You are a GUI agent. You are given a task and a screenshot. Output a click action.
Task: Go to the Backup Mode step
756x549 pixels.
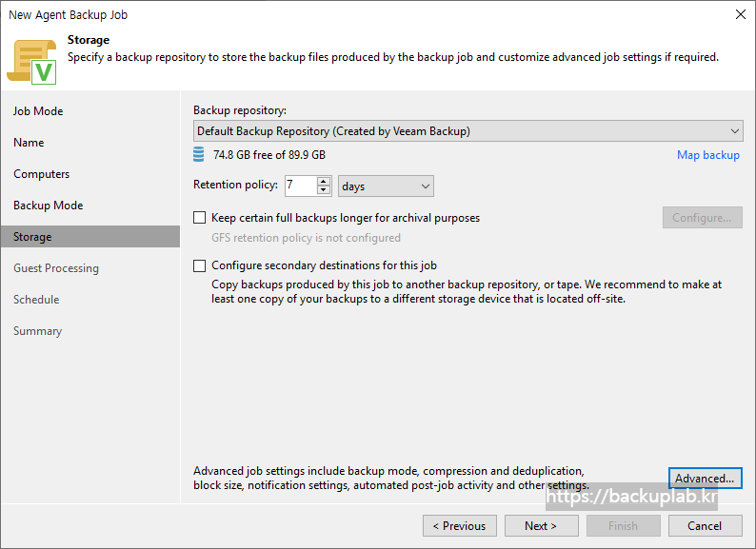coord(49,206)
